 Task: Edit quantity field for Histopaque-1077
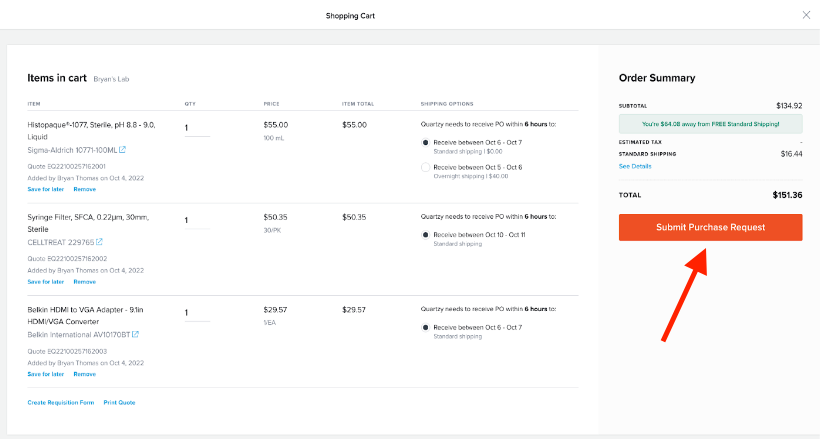[197, 128]
